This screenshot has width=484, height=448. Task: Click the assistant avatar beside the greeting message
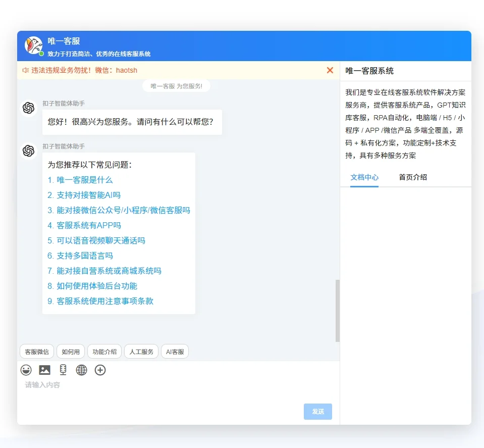coord(28,108)
